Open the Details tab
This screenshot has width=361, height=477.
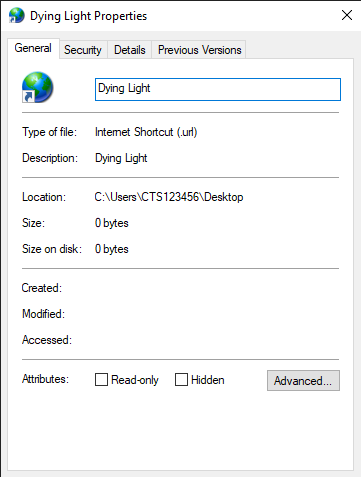click(130, 50)
